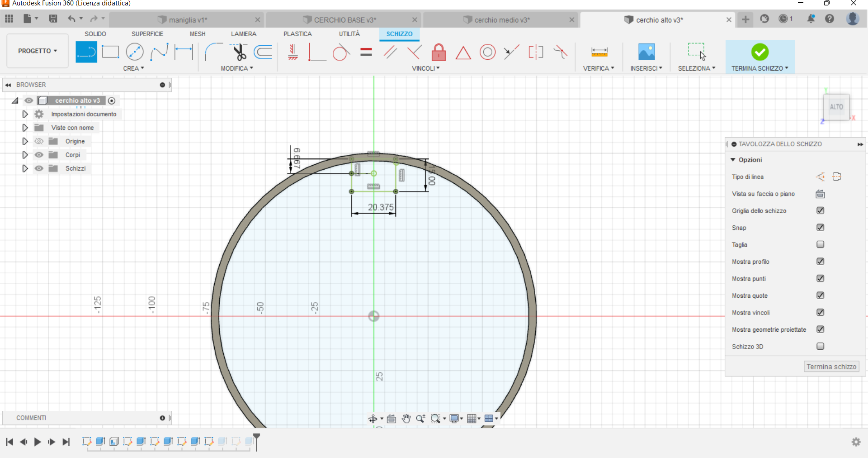Viewport: 868px width, 458px height.
Task: Collapse the Opzioni section in sketch palette
Action: point(733,159)
